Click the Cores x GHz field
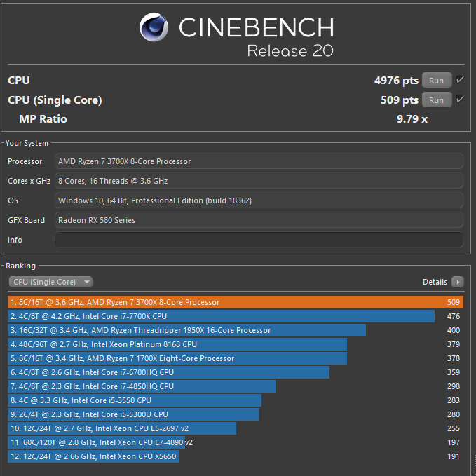The width and height of the screenshot is (476, 476). click(259, 181)
